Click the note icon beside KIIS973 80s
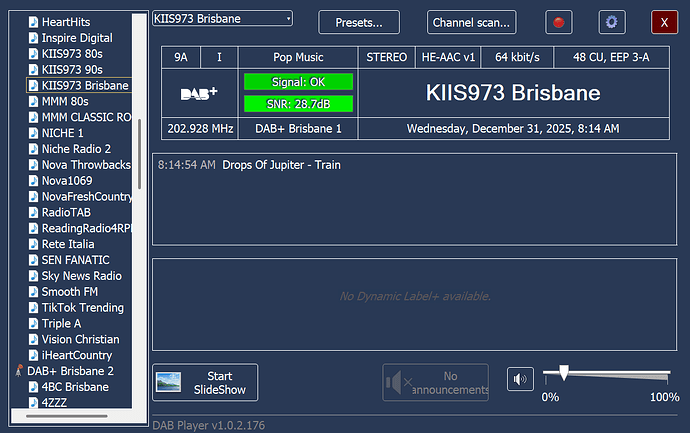This screenshot has height=433, width=690. point(33,54)
